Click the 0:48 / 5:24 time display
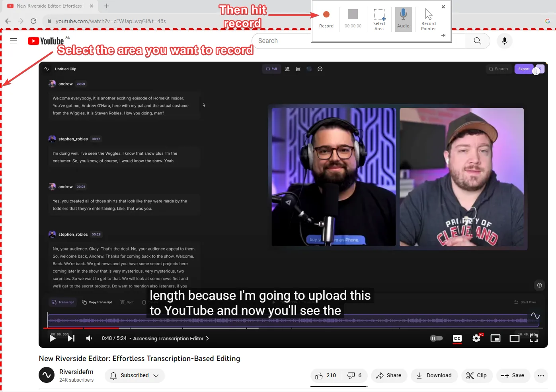Viewport: 556px width, 392px height. (114, 338)
